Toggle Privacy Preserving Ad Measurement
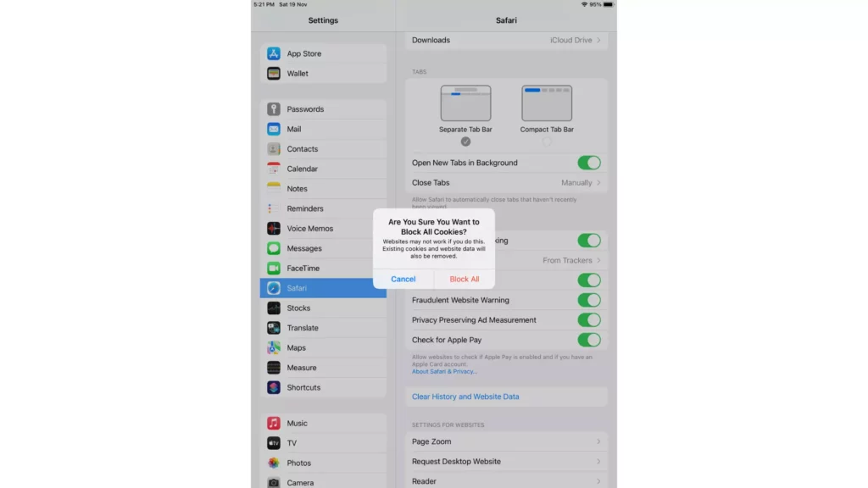 point(589,320)
